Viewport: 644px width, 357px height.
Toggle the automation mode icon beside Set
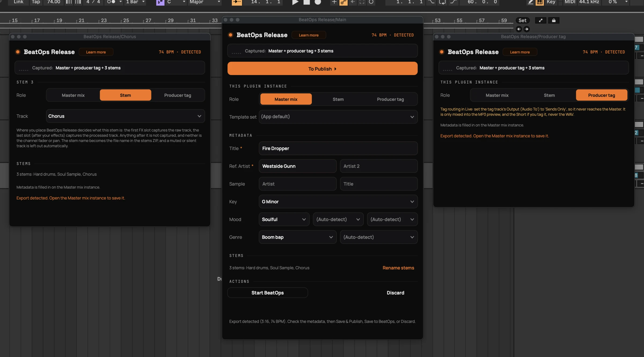tap(540, 20)
